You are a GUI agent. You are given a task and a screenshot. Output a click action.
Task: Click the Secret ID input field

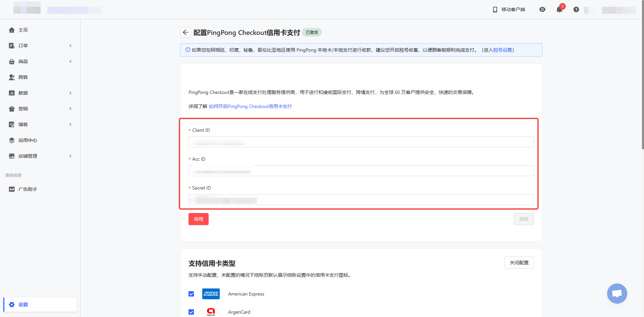tap(361, 200)
